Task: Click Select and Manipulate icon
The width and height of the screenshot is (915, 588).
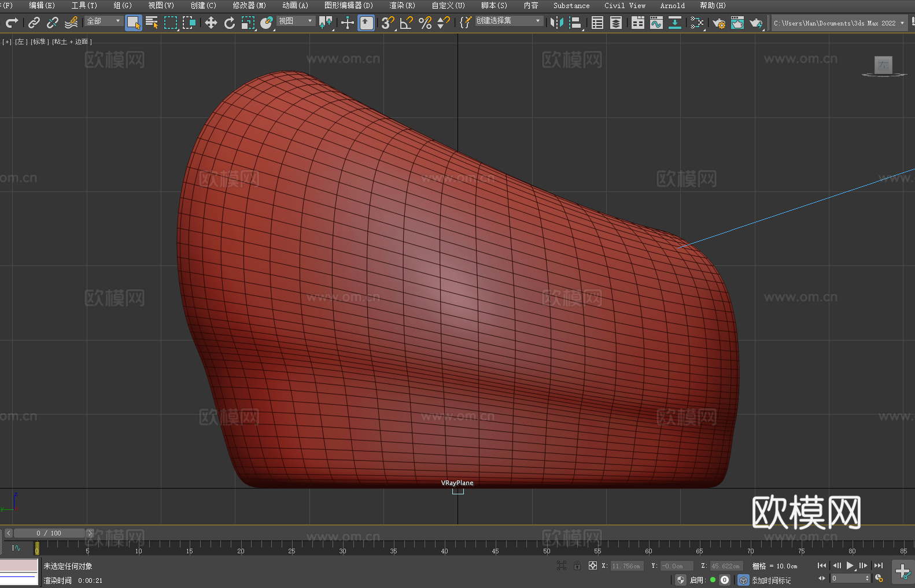Action: click(347, 23)
